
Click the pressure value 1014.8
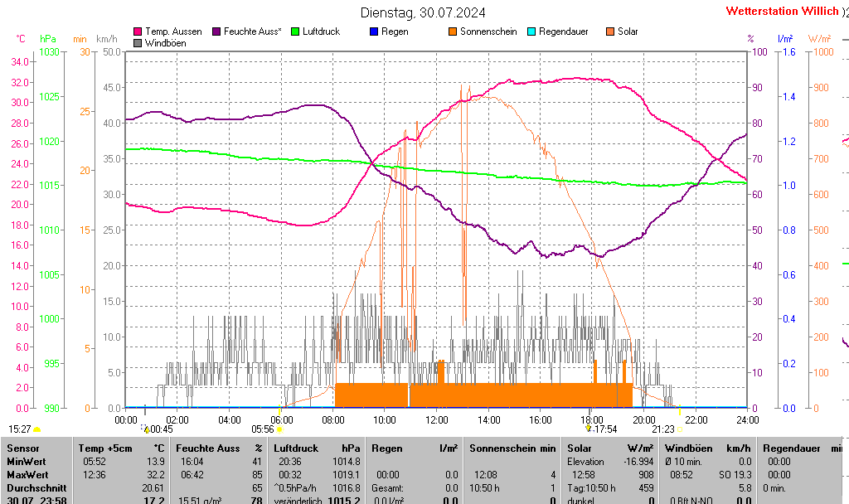[346, 462]
